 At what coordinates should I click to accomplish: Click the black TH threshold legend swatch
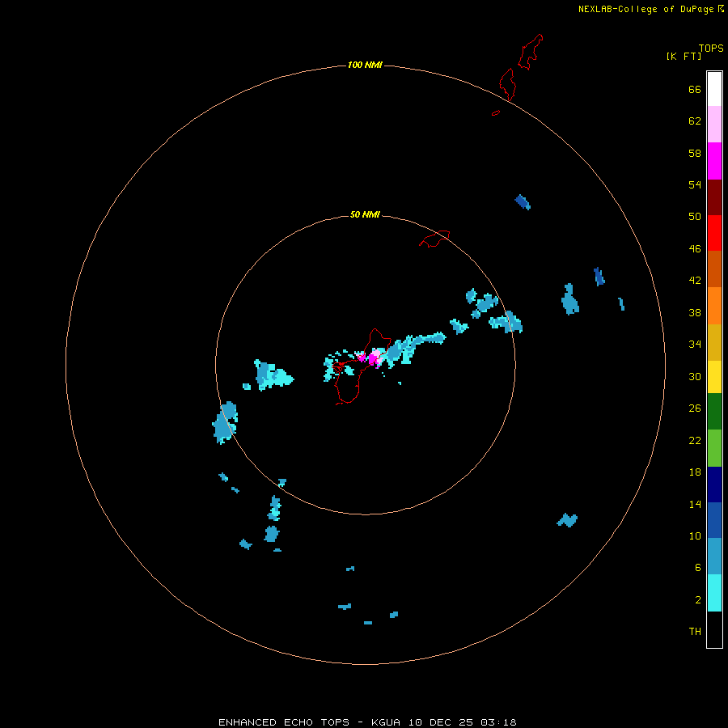pyautogui.click(x=714, y=629)
